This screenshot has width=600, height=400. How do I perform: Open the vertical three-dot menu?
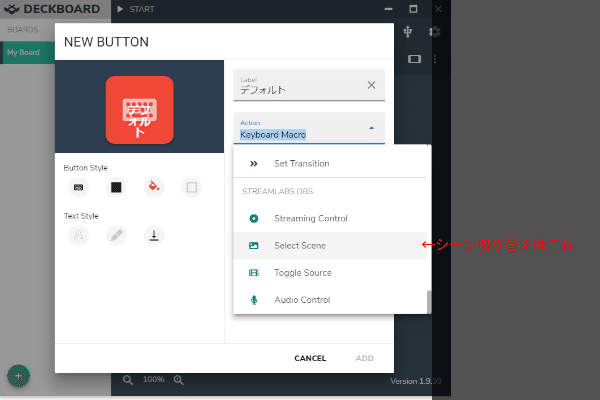435,59
